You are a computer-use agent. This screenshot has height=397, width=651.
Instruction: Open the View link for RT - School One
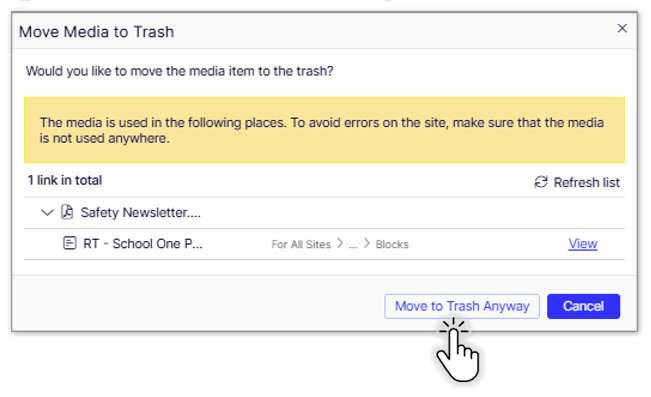point(582,244)
